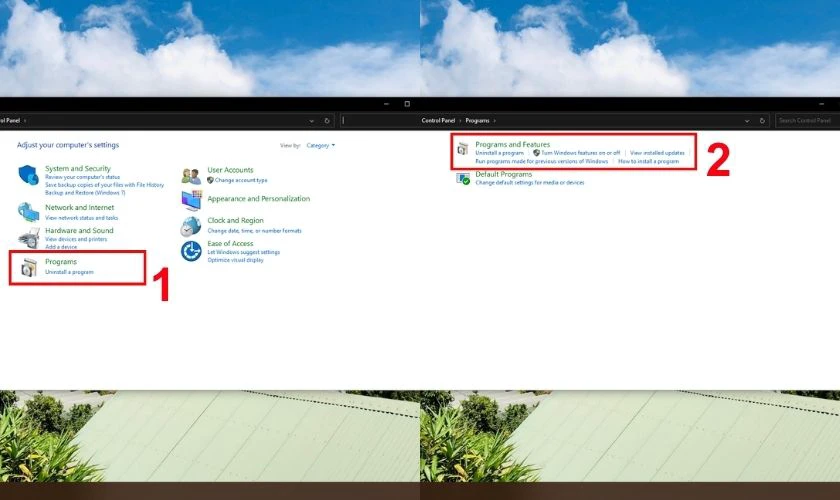Expand address bar history in Programs window
Image resolution: width=840 pixels, height=500 pixels.
click(x=747, y=121)
